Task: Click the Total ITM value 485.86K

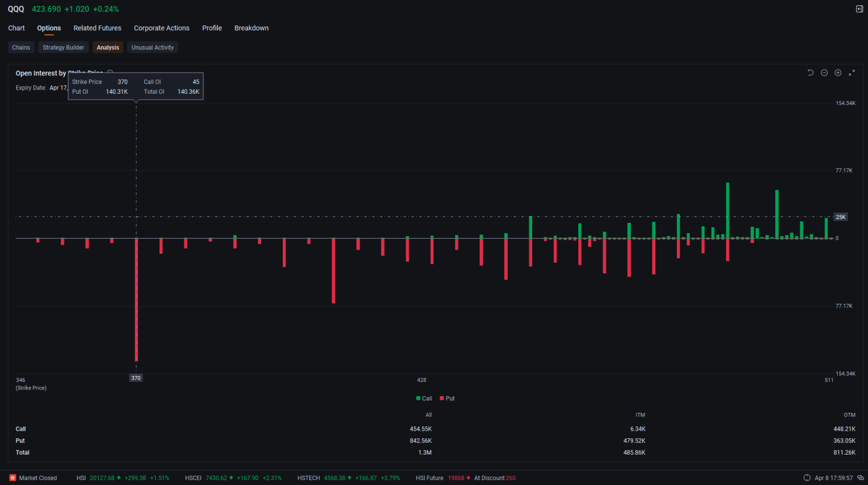Action: tap(634, 452)
